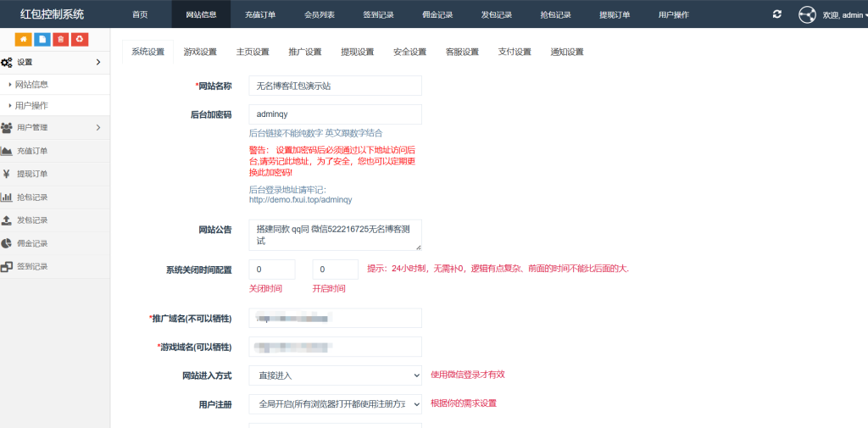The width and height of the screenshot is (868, 428).
Task: Open 佣金记录 in the sidebar
Action: coord(32,243)
